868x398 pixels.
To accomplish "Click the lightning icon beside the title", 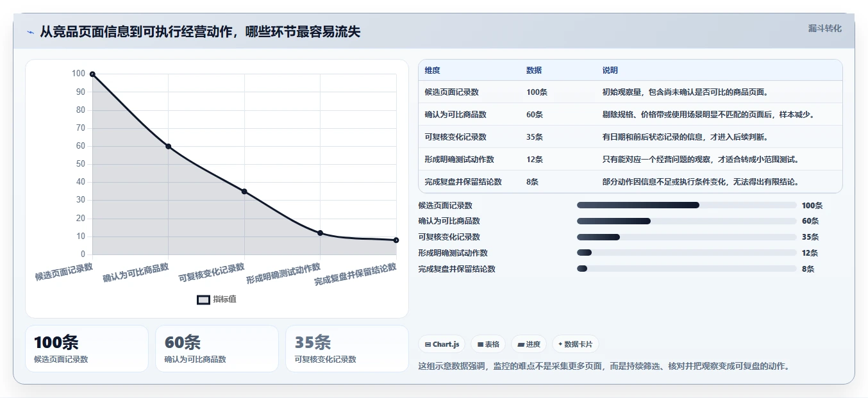I will pyautogui.click(x=30, y=32).
